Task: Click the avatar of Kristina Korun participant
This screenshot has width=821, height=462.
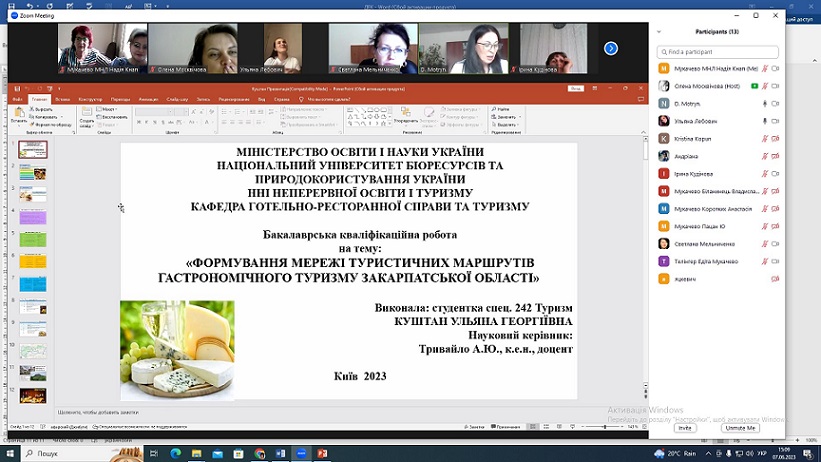Action: pyautogui.click(x=663, y=138)
